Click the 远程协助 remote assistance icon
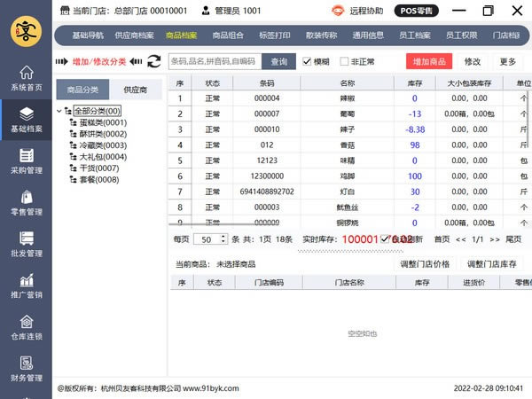This screenshot has height=399, width=532. (338, 12)
